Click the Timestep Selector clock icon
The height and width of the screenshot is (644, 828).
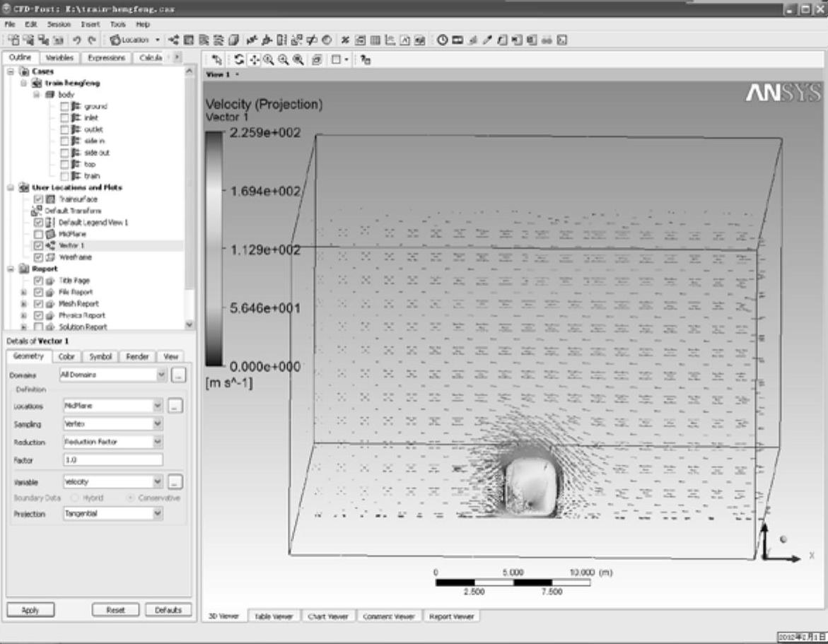(443, 40)
